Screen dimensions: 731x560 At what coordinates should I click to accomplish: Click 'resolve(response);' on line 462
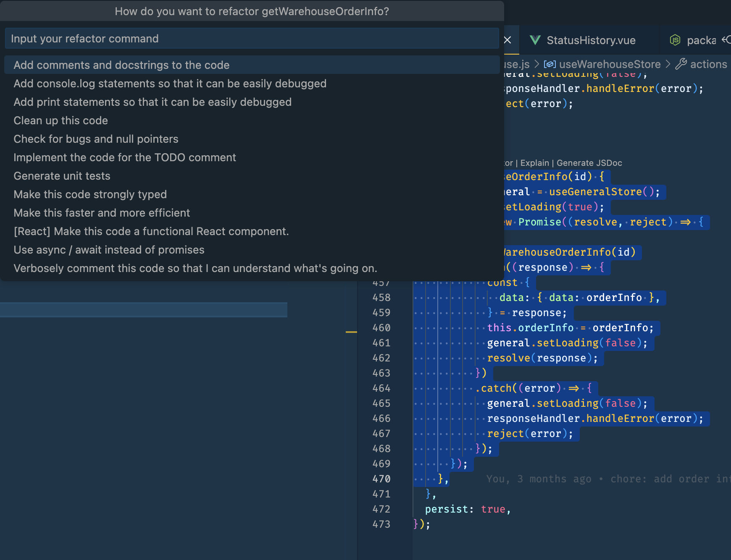pyautogui.click(x=542, y=358)
